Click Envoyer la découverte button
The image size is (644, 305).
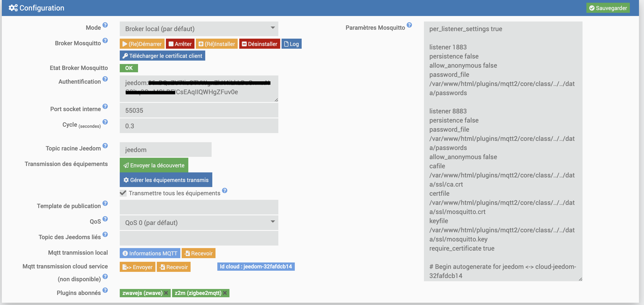(154, 165)
